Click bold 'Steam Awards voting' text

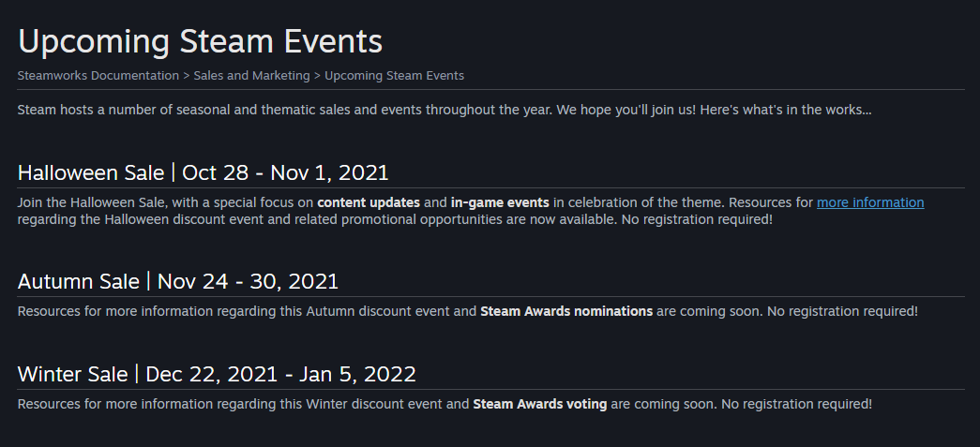540,404
